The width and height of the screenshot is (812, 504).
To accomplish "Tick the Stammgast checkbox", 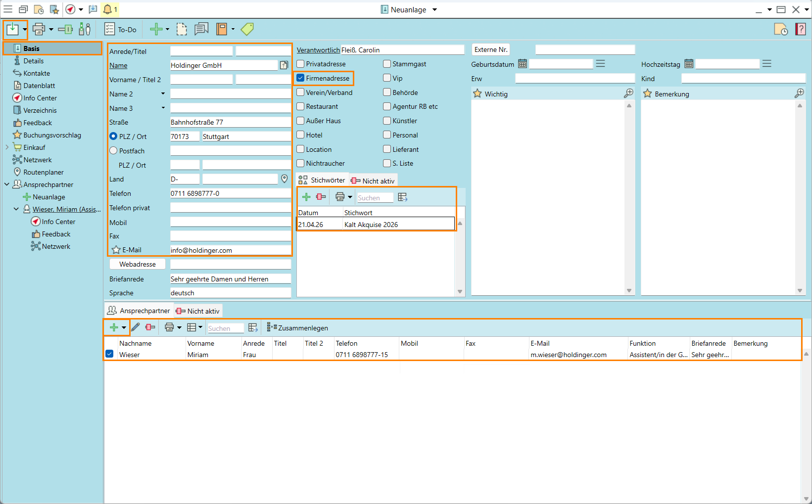I will pos(387,64).
